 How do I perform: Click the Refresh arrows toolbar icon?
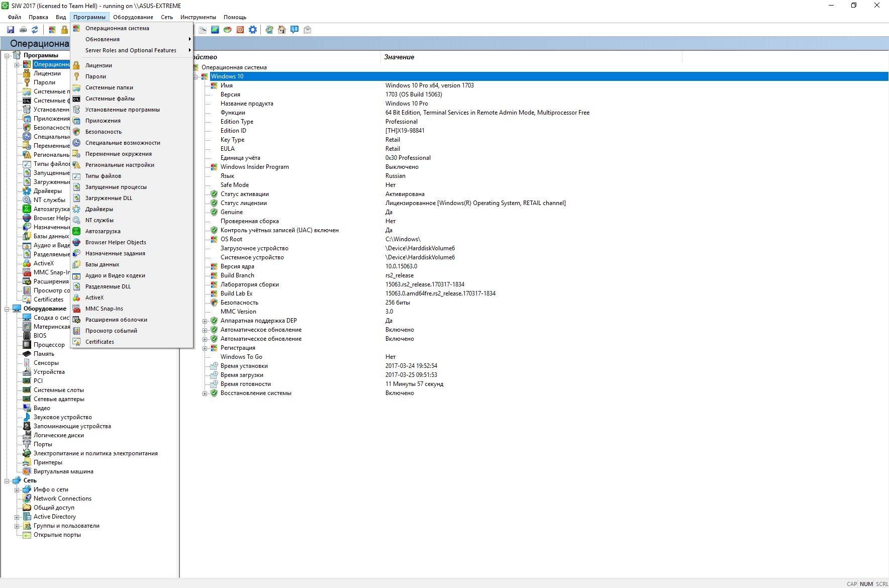pos(35,30)
